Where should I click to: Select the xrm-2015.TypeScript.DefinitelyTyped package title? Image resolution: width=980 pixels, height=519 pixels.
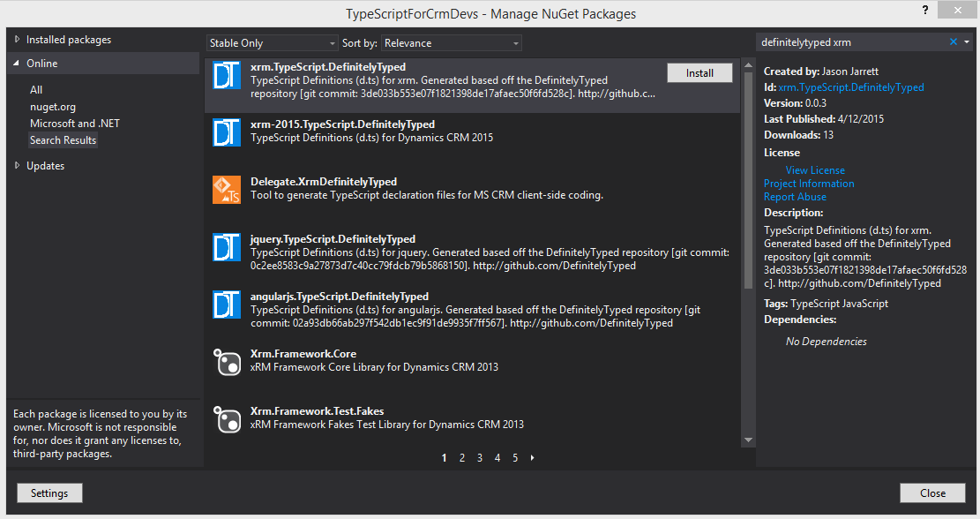coord(342,124)
